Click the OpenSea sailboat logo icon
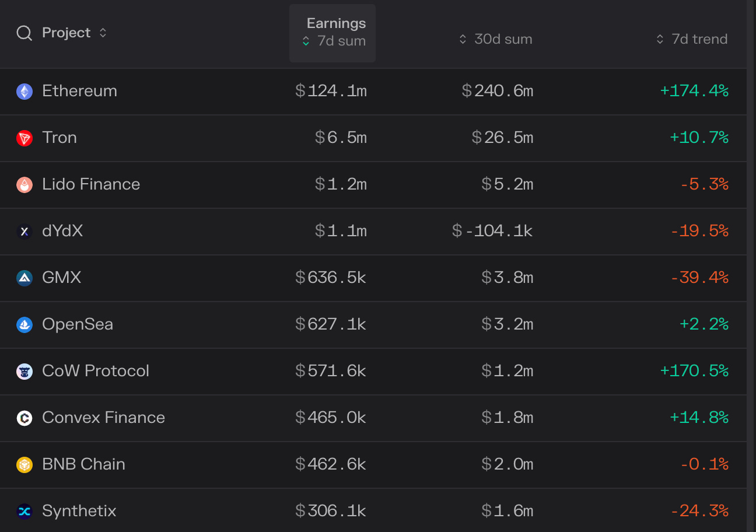Image resolution: width=756 pixels, height=532 pixels. (24, 325)
